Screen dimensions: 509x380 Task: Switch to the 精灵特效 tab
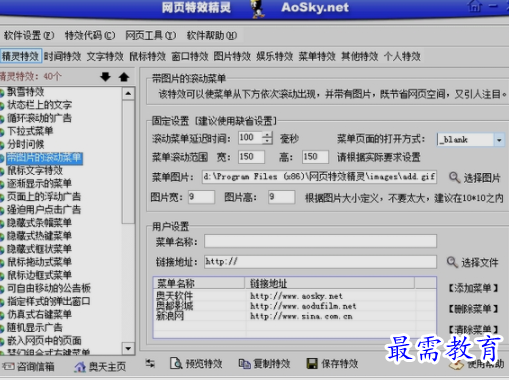[21, 56]
